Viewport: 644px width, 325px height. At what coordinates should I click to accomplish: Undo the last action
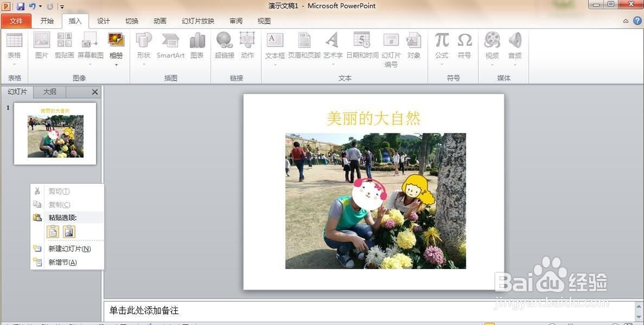[x=32, y=6]
